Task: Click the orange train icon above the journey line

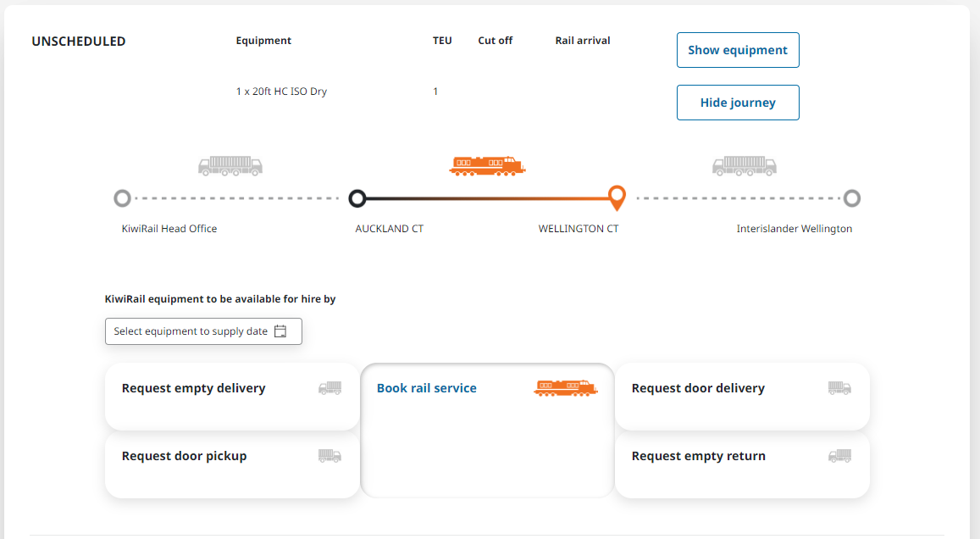Action: pos(486,165)
